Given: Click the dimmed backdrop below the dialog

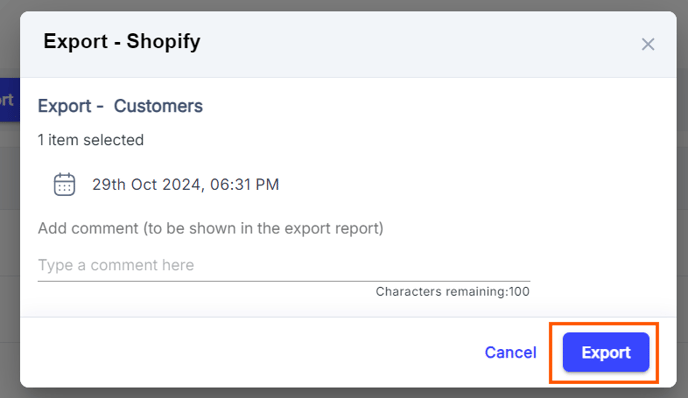Looking at the screenshot, I should [344, 393].
